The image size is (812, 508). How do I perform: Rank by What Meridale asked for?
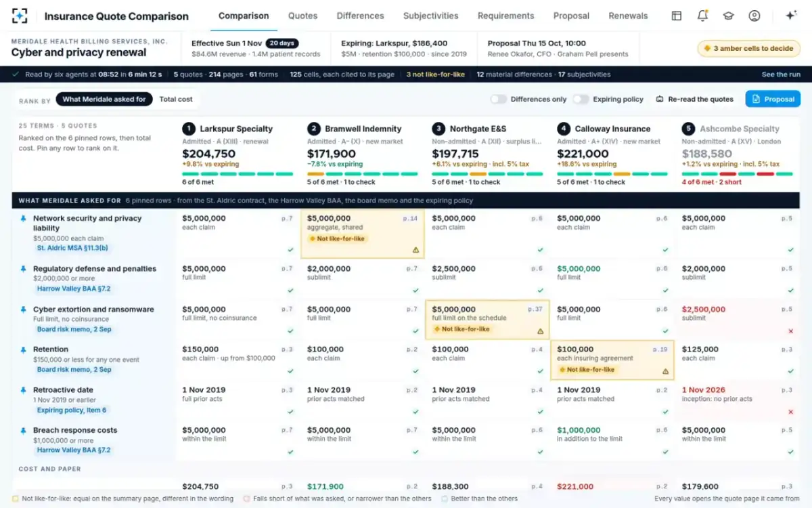click(104, 99)
